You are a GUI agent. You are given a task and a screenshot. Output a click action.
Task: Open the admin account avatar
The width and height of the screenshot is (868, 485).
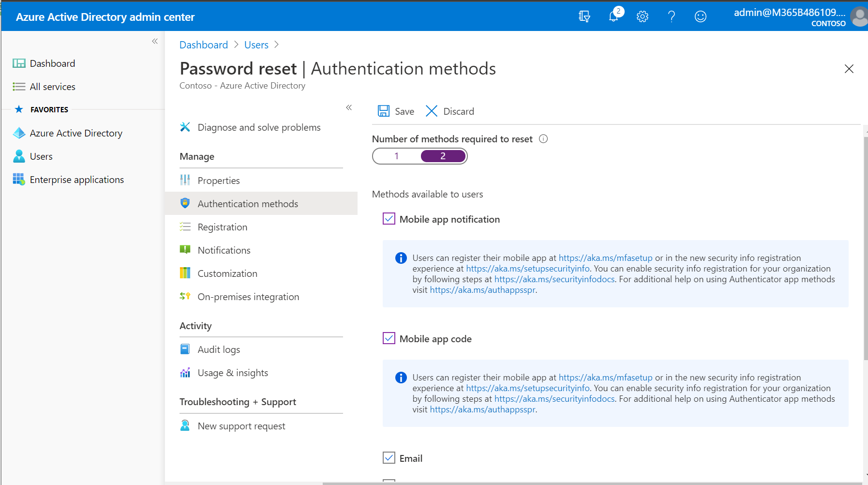(x=859, y=16)
